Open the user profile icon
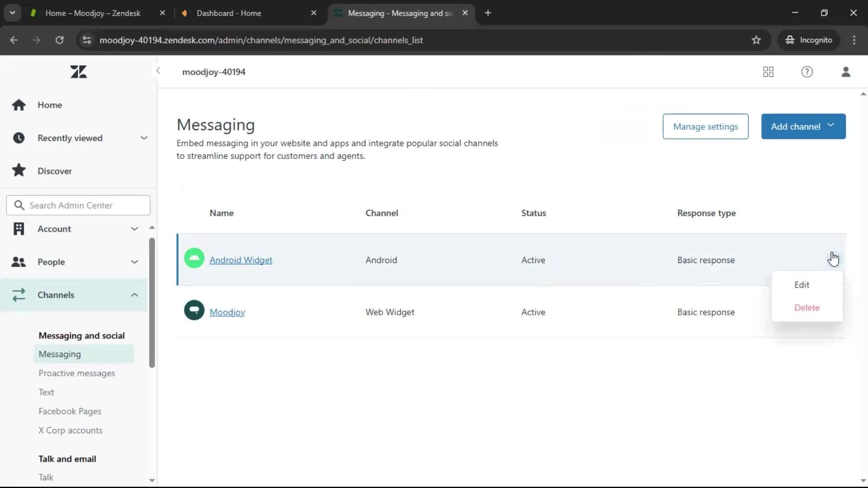 click(846, 72)
